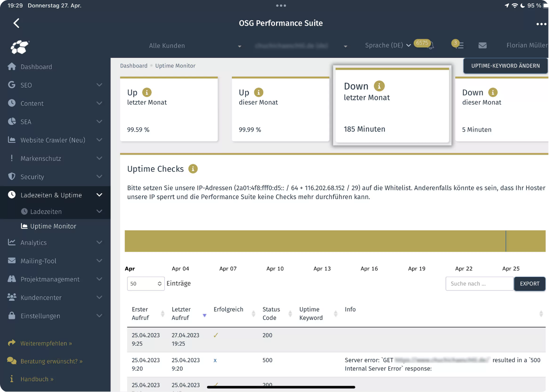Image resolution: width=549 pixels, height=392 pixels.
Task: Open task list icon with 3 badge
Action: (x=460, y=45)
